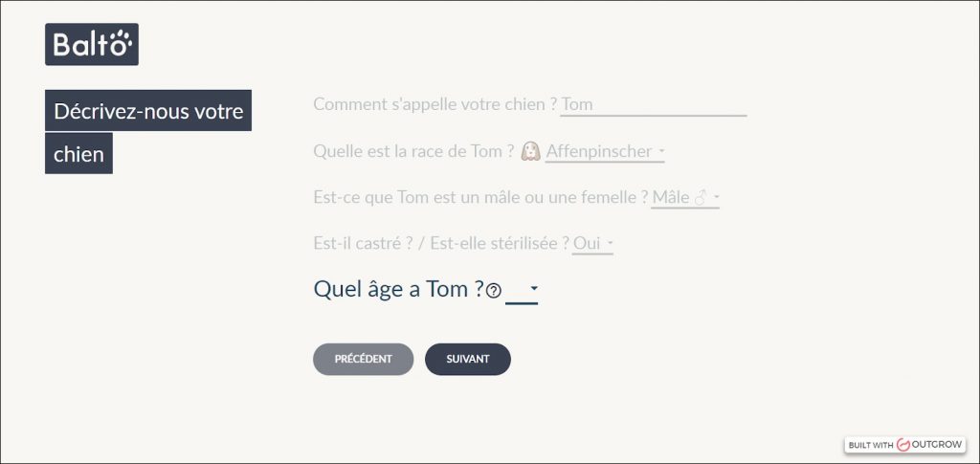
Task: Open the empty age dropdown
Action: tap(523, 289)
